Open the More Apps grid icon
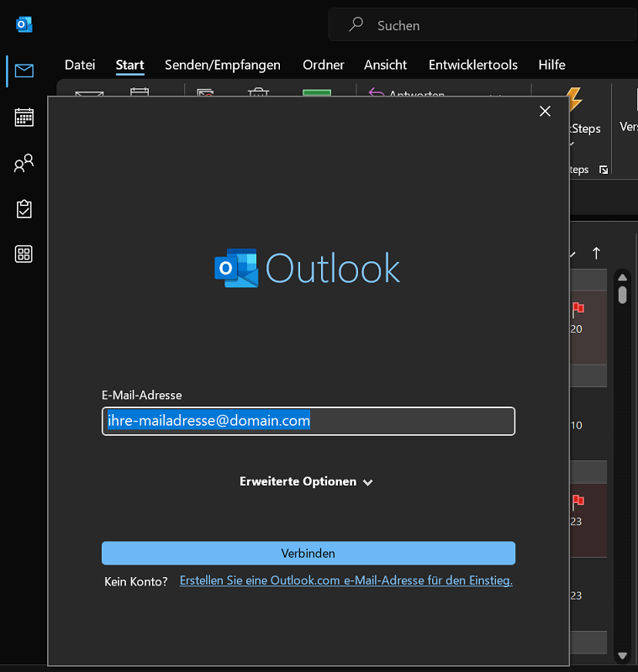This screenshot has width=638, height=672. coord(24,255)
